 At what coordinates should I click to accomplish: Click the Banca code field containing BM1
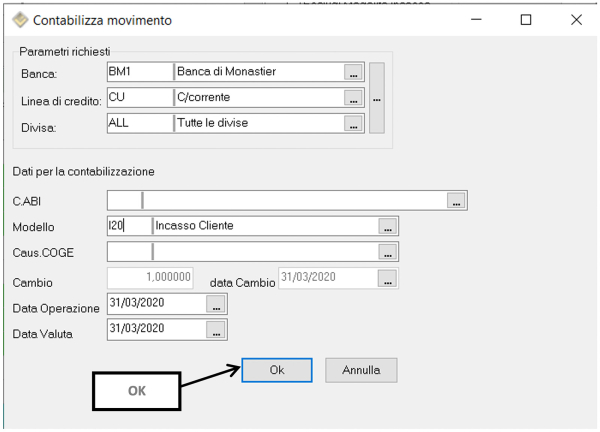(137, 72)
